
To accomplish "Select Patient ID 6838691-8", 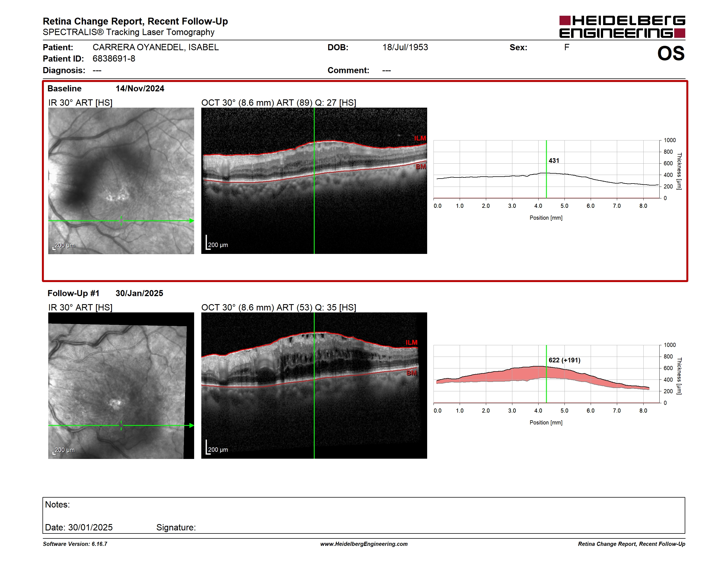I will pyautogui.click(x=114, y=59).
